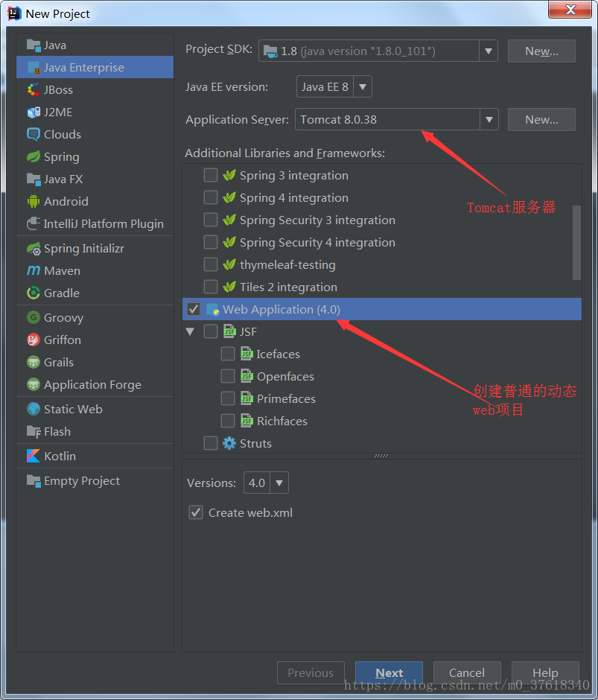Click the Java Enterprise icon

[x=34, y=68]
